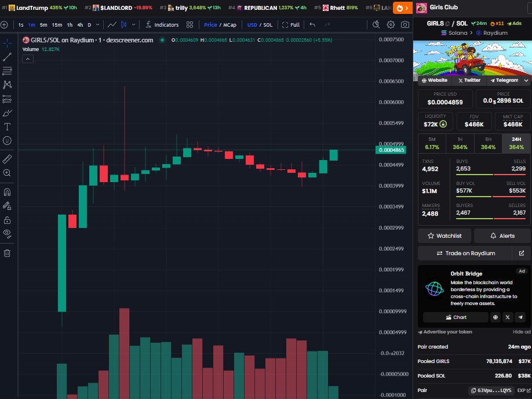
Task: Add a symbol to compare
Action: point(4,25)
